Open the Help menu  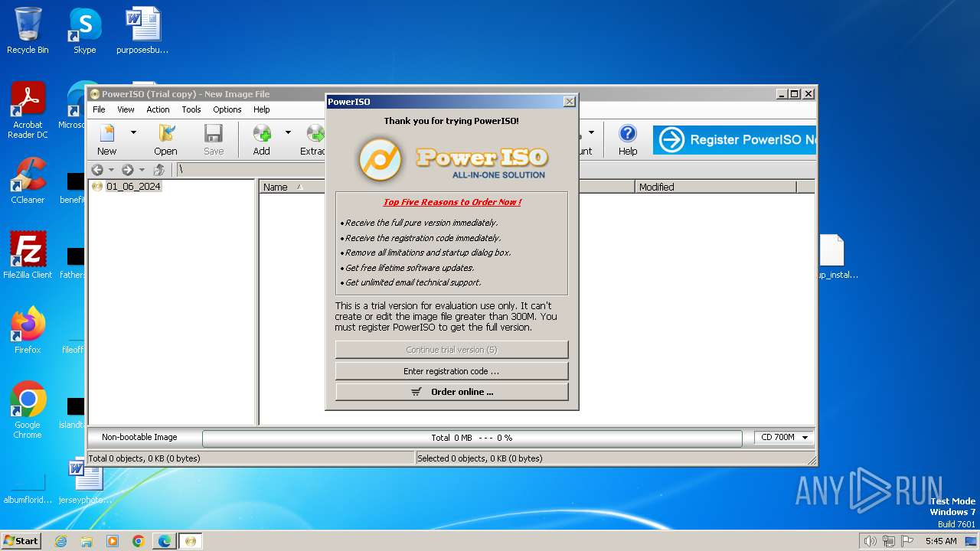click(262, 109)
